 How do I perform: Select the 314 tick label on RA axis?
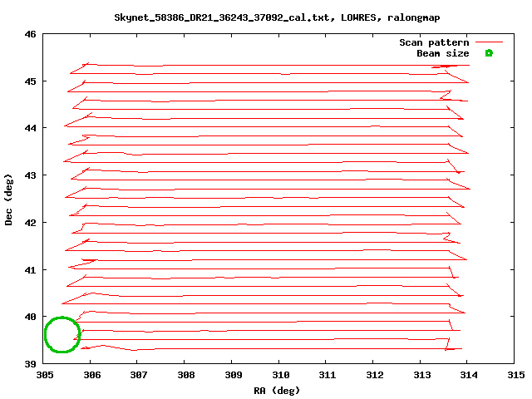point(466,376)
